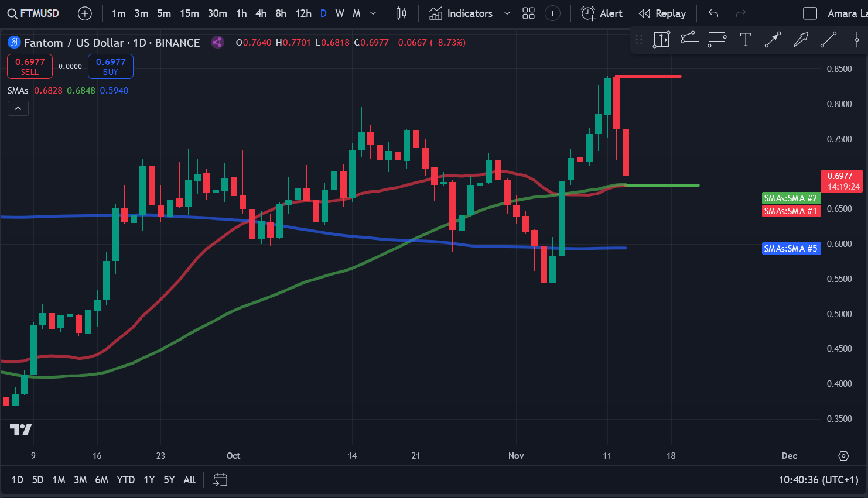The width and height of the screenshot is (868, 498).
Task: Create a new Alert
Action: tap(602, 13)
